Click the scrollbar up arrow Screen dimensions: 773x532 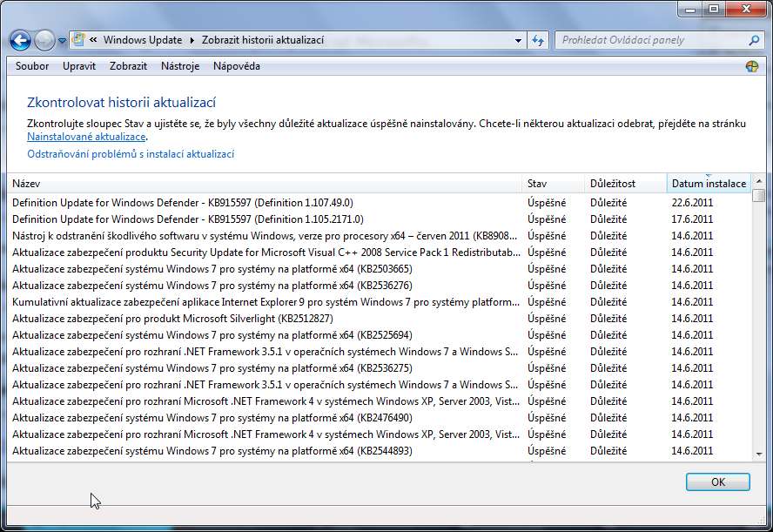pos(759,181)
